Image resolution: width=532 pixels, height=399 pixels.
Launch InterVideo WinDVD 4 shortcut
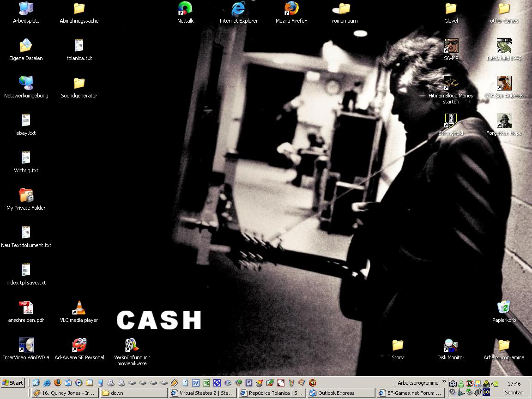point(26,349)
